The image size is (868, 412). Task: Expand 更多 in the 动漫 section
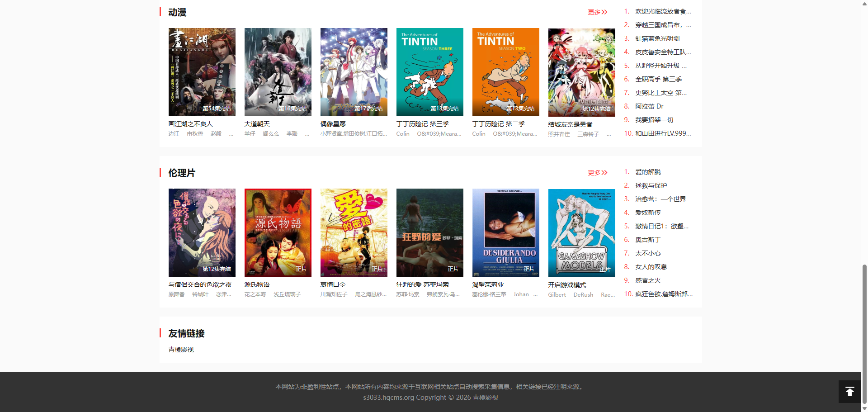[x=597, y=12]
